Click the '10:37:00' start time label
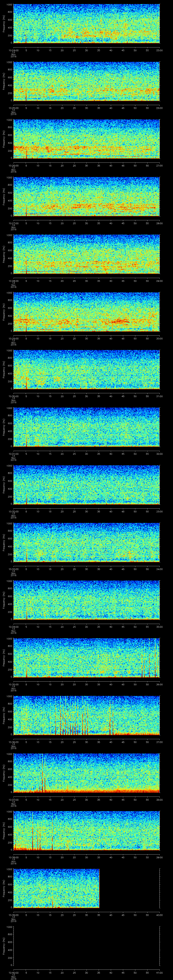The image size is (173, 980). click(x=13, y=800)
